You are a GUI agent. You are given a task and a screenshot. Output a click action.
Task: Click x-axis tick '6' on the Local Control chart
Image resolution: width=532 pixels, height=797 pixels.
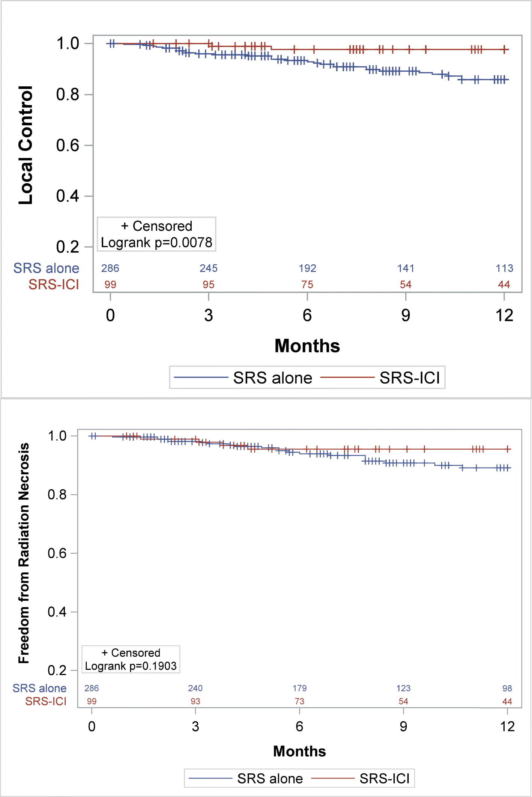coord(307,315)
